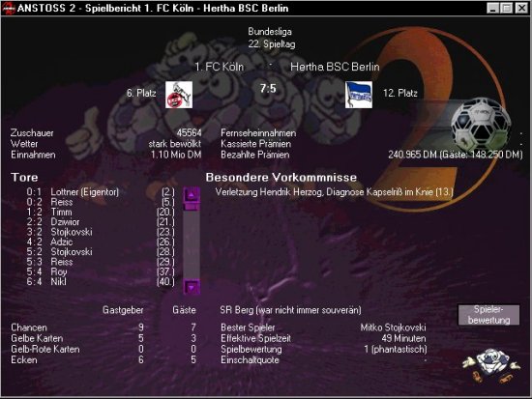The image size is (532, 399).
Task: Click the goals list scrollbar thumb
Action: point(192,206)
